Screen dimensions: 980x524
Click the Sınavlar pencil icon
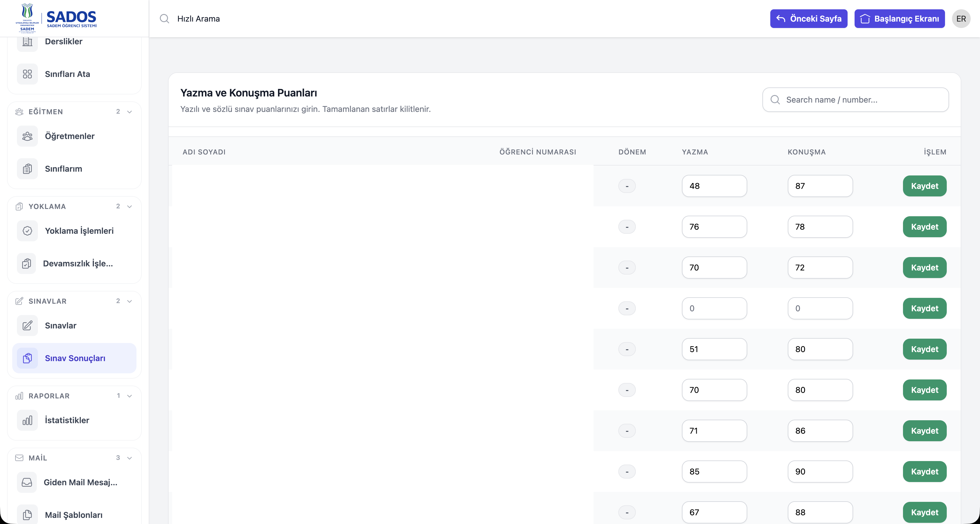pos(27,326)
